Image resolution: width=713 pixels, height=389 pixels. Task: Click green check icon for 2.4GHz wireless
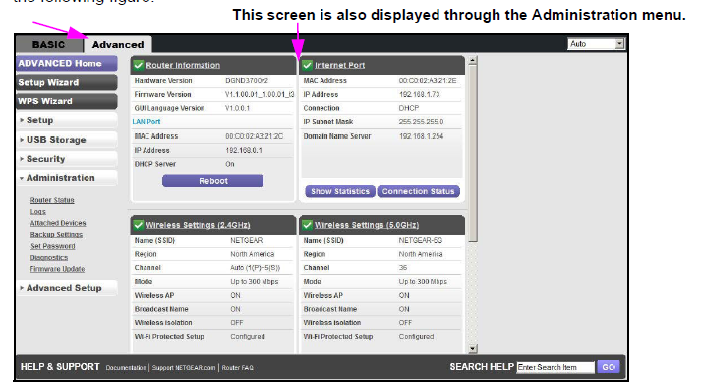[x=138, y=225]
